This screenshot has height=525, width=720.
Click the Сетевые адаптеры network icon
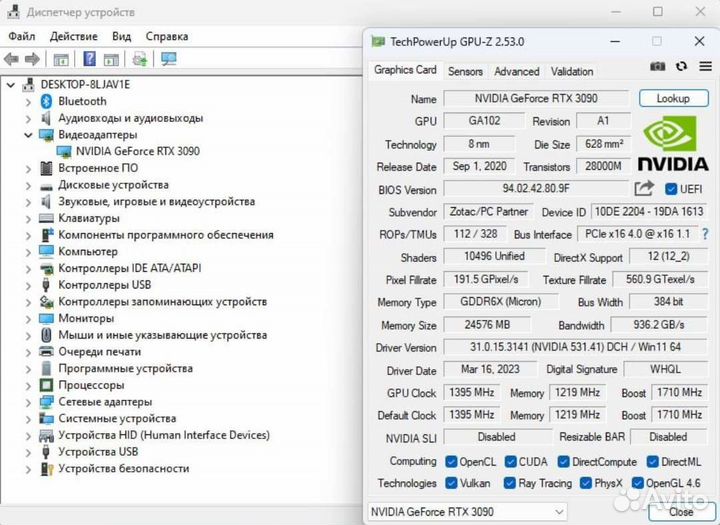pyautogui.click(x=46, y=402)
